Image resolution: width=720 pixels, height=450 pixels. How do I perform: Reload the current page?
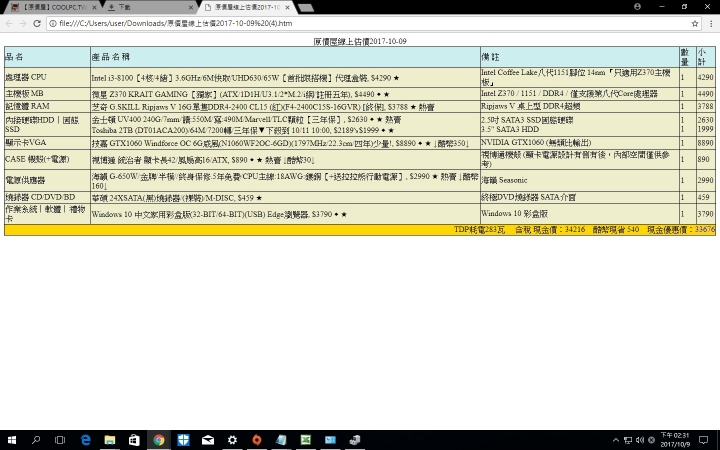click(37, 23)
